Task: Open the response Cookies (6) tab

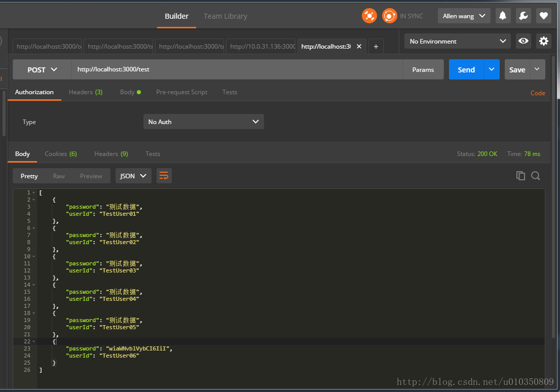Action: tap(61, 154)
